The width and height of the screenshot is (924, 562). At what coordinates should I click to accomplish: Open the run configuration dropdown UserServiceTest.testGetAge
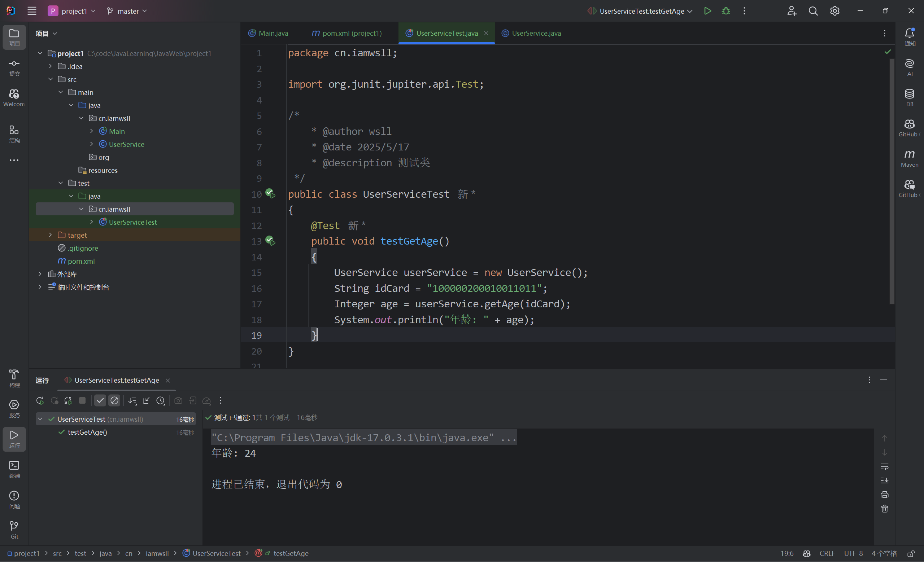tap(641, 11)
